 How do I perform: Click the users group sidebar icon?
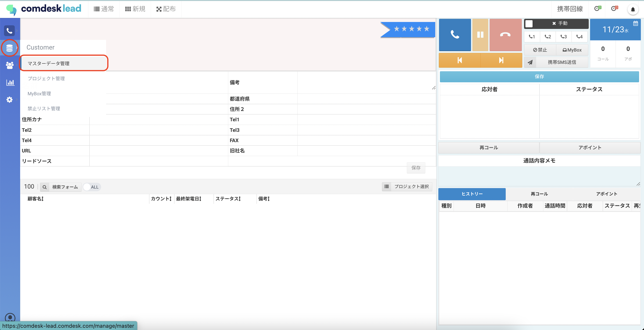9,65
